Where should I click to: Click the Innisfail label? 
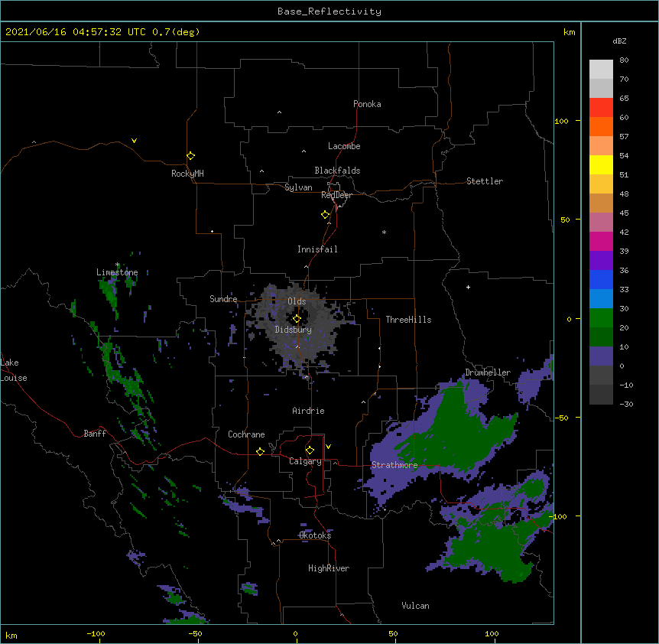[317, 249]
